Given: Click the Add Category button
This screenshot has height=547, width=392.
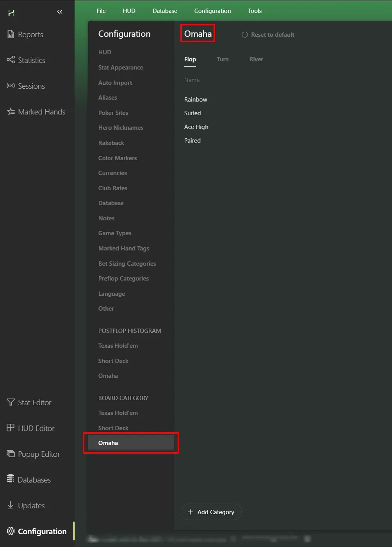Looking at the screenshot, I should point(211,512).
